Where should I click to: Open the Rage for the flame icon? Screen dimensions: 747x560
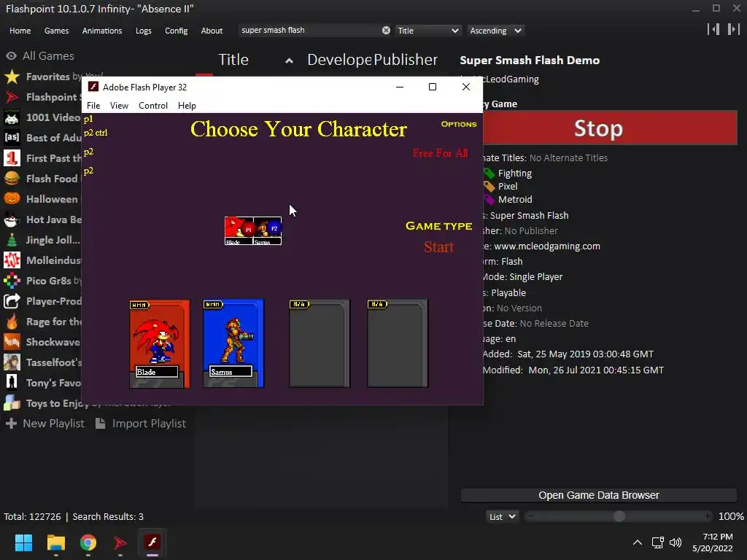click(12, 322)
